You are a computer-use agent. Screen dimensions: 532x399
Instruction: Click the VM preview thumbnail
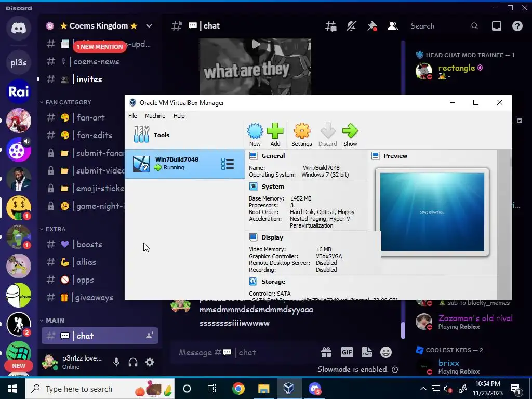pos(432,212)
